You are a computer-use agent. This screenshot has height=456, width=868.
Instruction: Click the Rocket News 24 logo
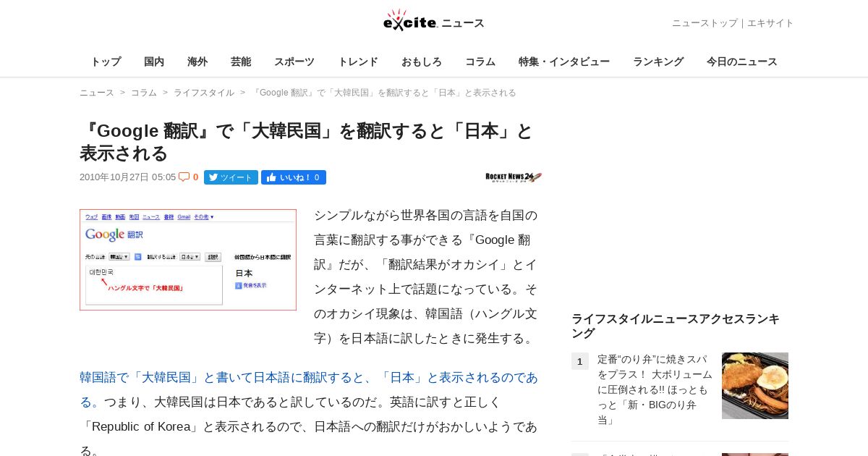click(514, 177)
